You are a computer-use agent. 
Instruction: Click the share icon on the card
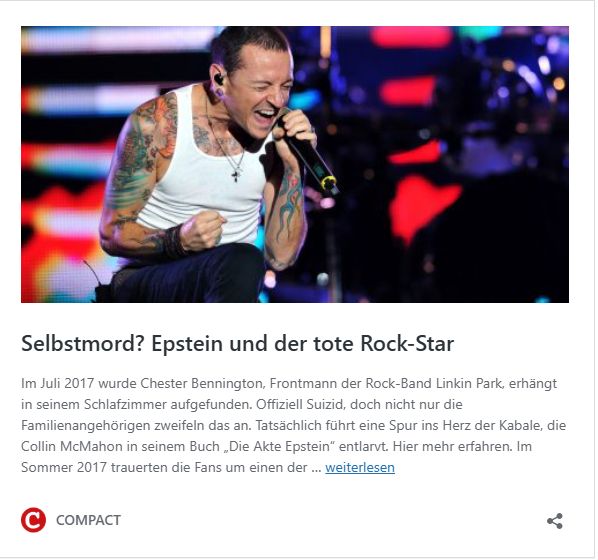tap(555, 521)
